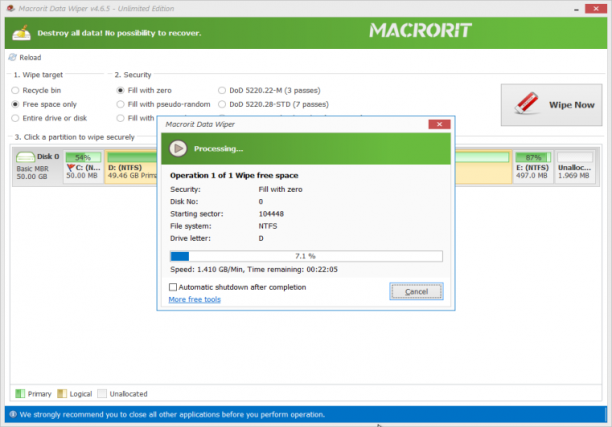This screenshot has height=427, width=612.
Task: Click the File system value NTFS
Action: (x=268, y=226)
